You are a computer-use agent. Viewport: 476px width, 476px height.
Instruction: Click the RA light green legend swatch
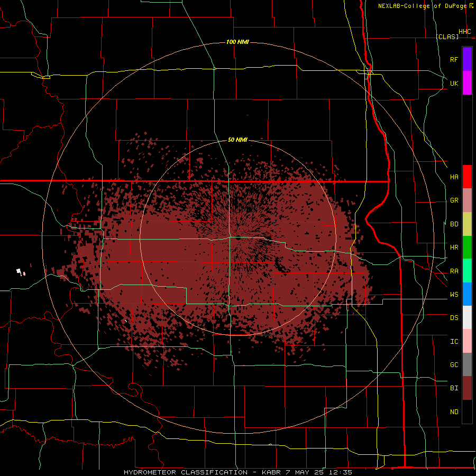tap(467, 271)
